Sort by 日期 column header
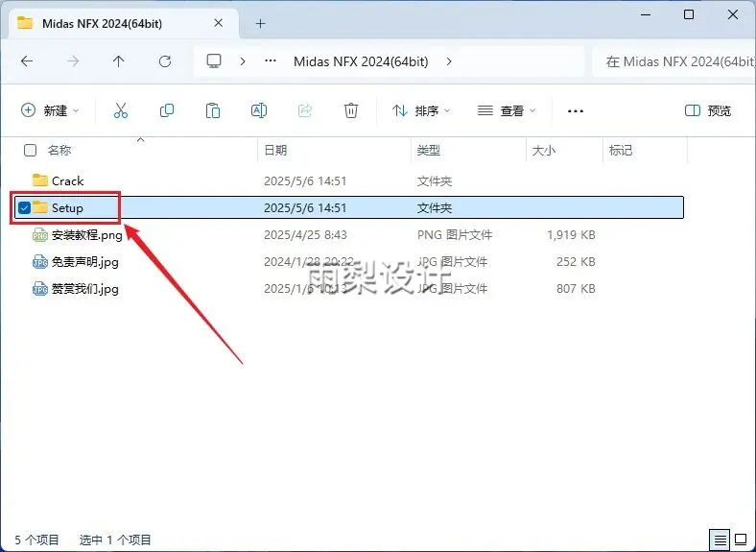The height and width of the screenshot is (552, 756). 275,150
